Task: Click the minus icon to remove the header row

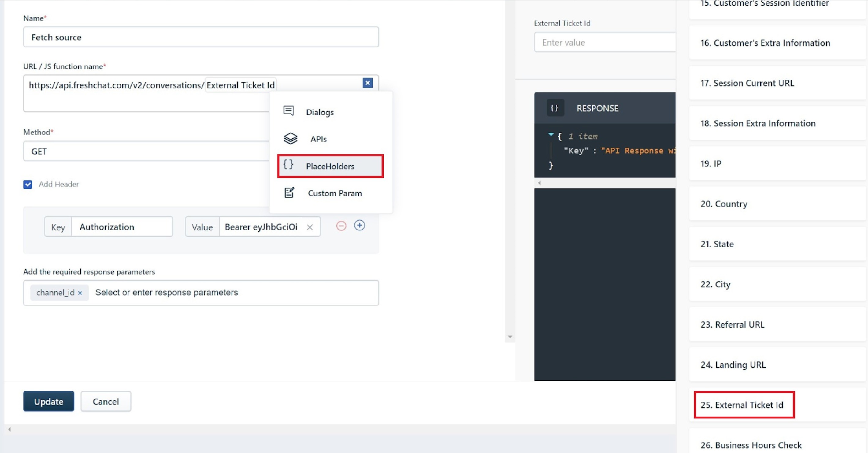Action: [x=341, y=225]
